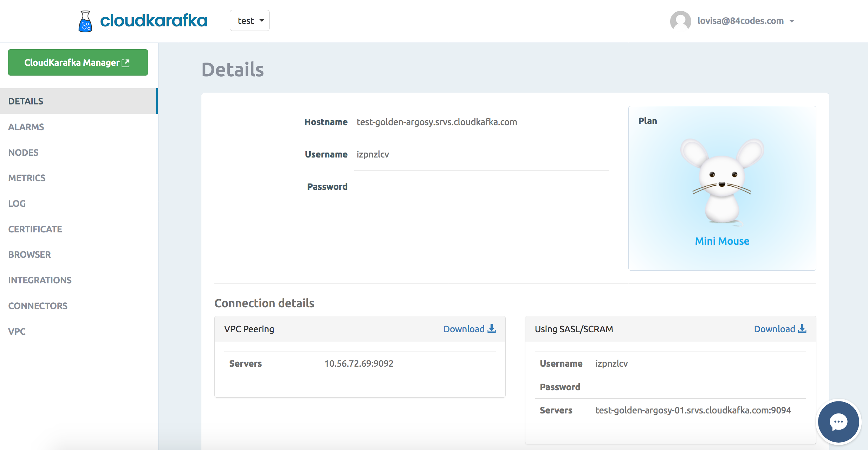The image size is (868, 450).
Task: Open the test instance dropdown
Action: 250,21
